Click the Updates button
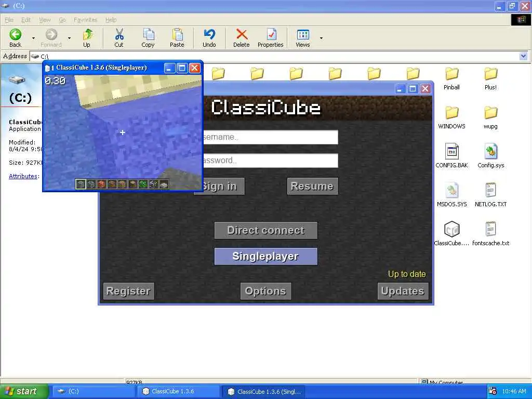The image size is (532, 399). pyautogui.click(x=403, y=291)
